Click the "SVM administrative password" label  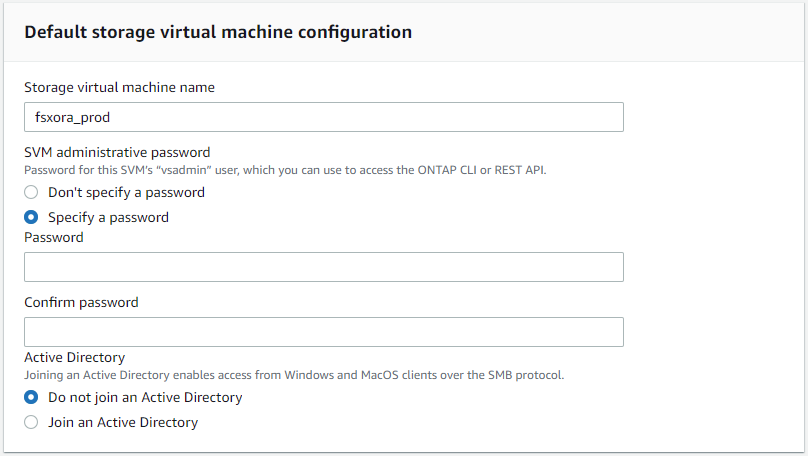[117, 152]
